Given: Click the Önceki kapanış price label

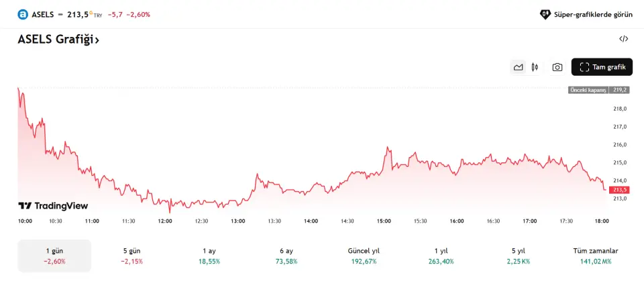Looking at the screenshot, I should [x=588, y=90].
